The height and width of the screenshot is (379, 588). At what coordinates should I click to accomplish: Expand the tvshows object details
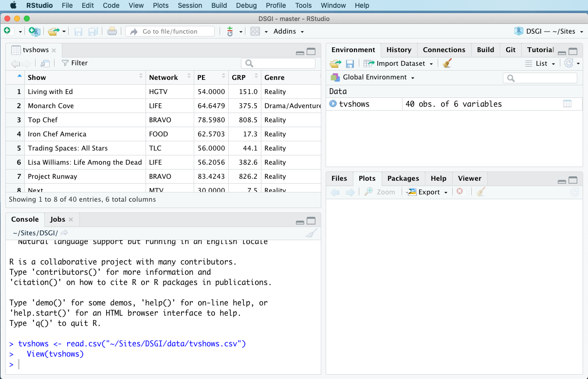coord(333,104)
